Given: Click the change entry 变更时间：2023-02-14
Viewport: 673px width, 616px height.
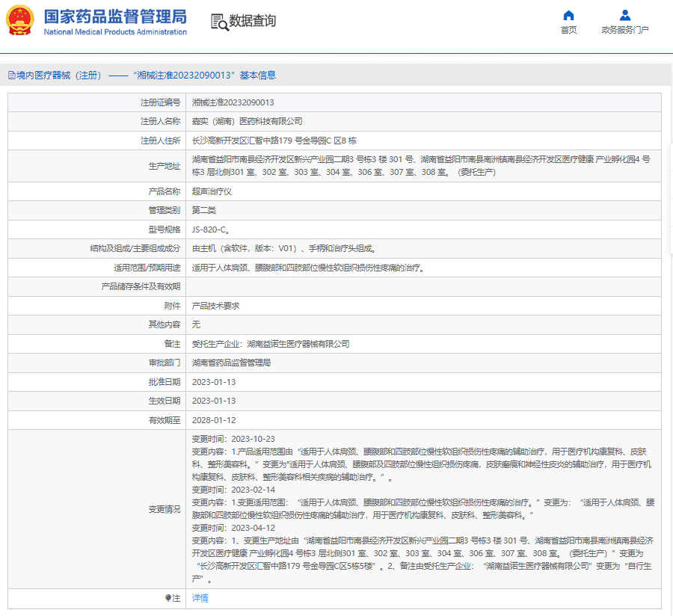Looking at the screenshot, I should [x=233, y=490].
